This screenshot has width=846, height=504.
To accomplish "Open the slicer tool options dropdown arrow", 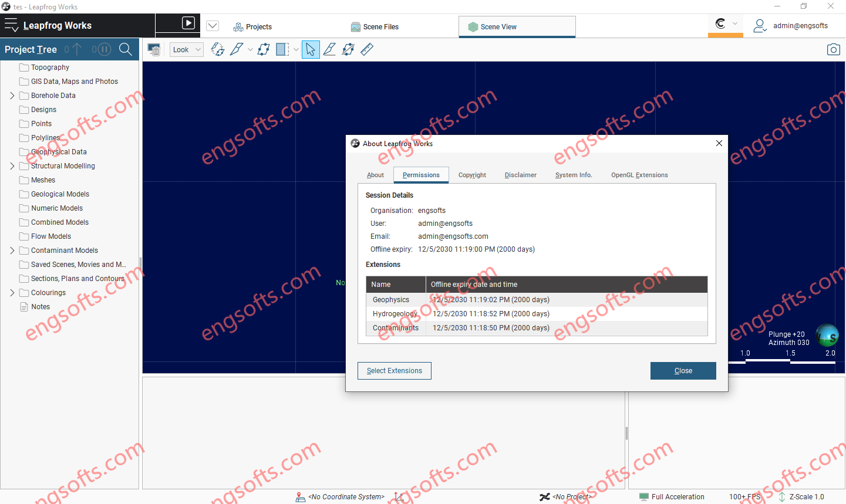I will click(x=250, y=50).
